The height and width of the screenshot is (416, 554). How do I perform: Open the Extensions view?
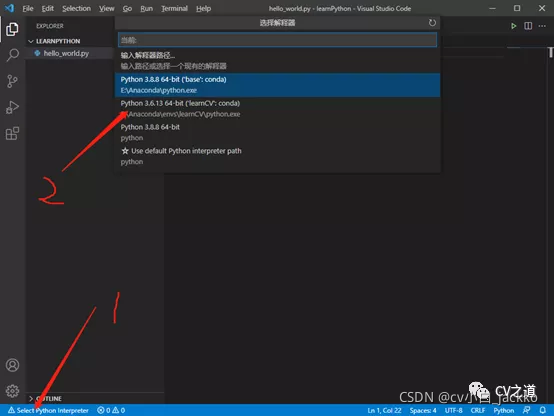coord(12,134)
